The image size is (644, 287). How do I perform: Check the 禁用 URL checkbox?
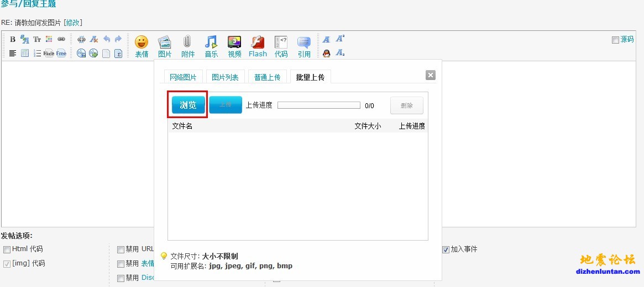click(x=121, y=249)
